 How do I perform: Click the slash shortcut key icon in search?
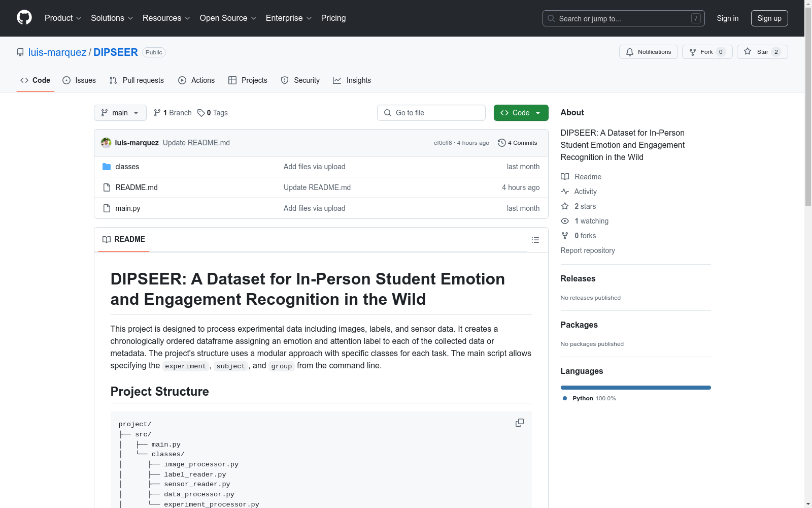pyautogui.click(x=696, y=18)
